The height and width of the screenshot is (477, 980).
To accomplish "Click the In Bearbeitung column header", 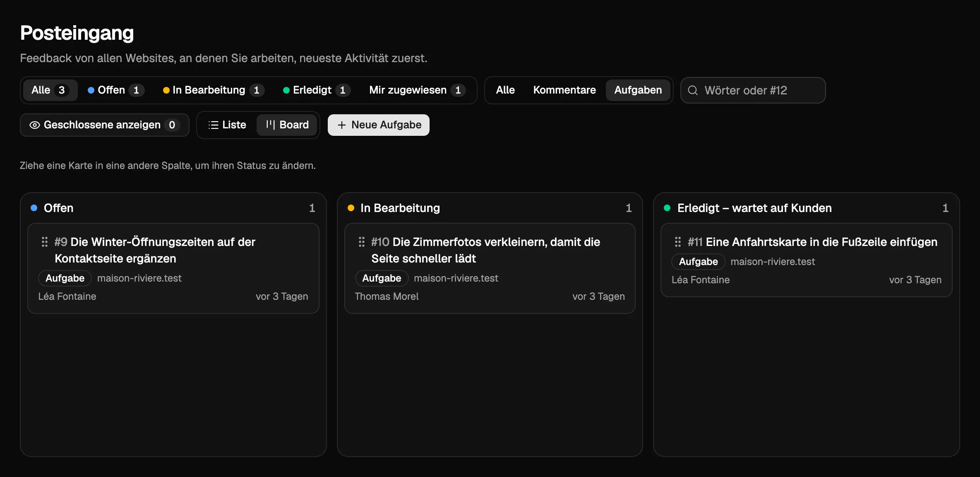I will pyautogui.click(x=400, y=208).
